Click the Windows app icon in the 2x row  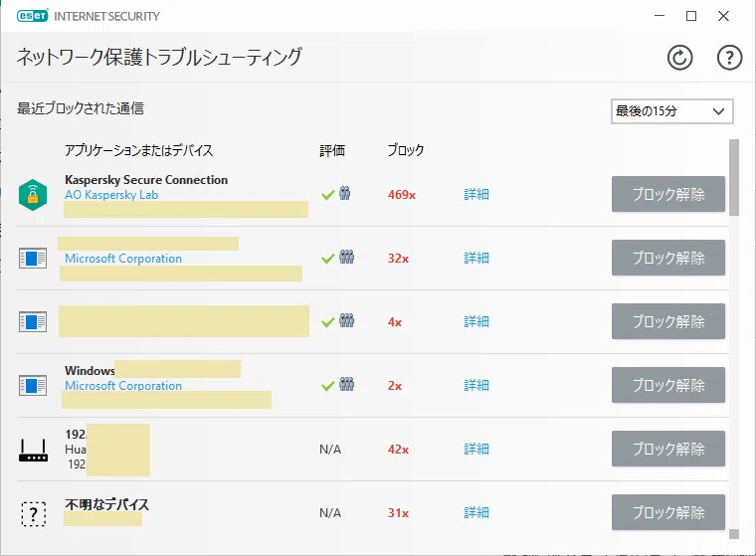33,385
